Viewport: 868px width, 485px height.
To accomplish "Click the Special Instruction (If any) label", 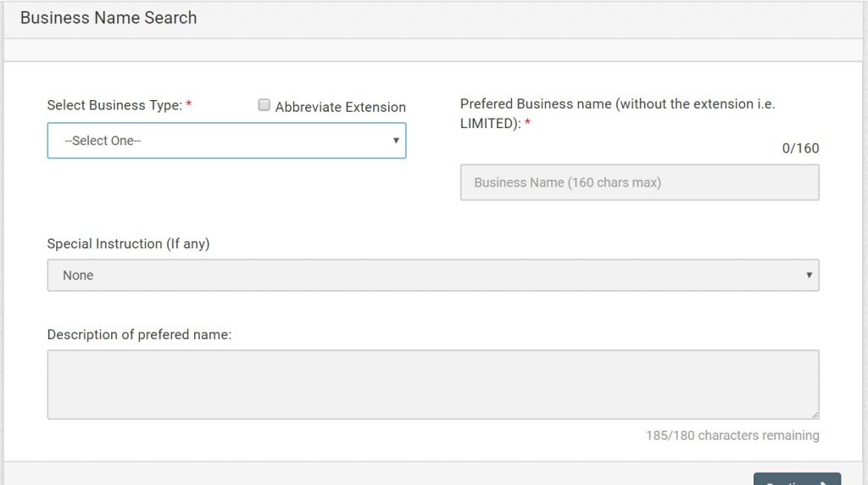I will click(128, 243).
